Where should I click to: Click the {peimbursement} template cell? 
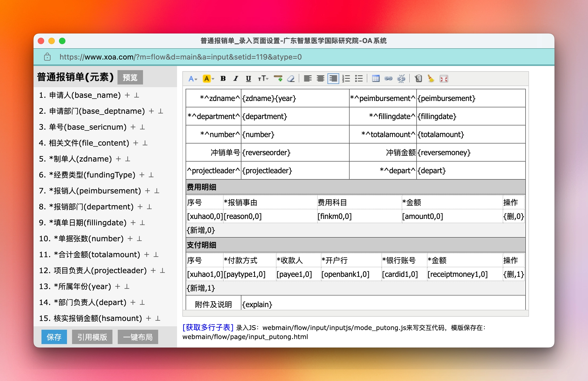click(471, 98)
